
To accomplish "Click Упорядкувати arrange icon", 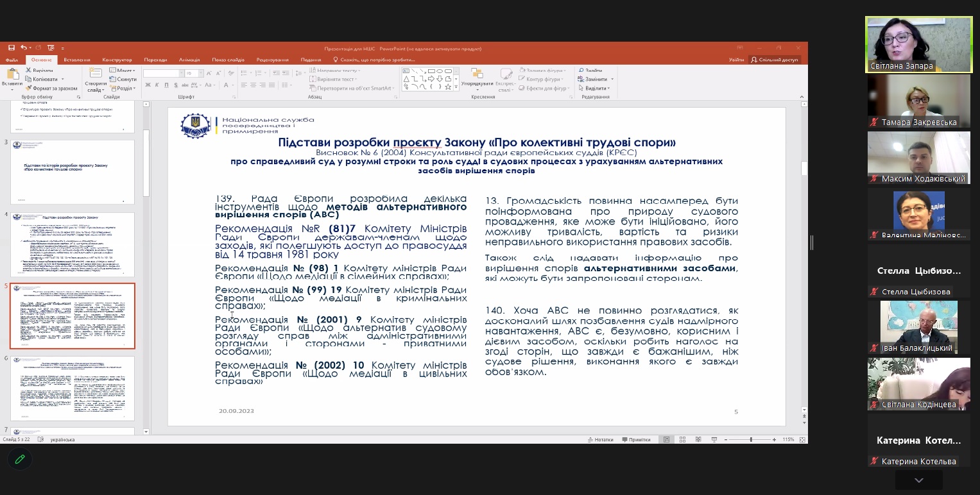I will 477,77.
